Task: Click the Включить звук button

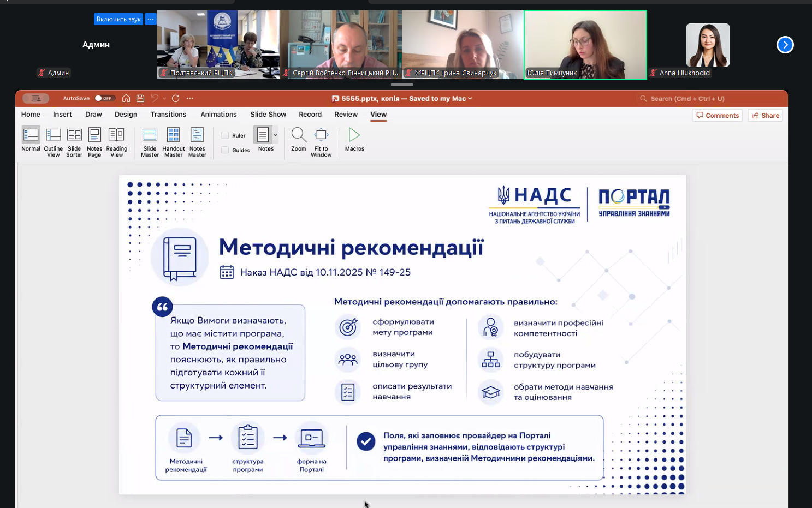Action: click(118, 19)
